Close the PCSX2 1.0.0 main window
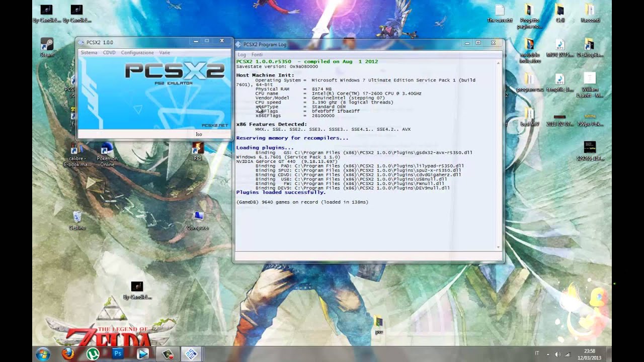Screen dimensions: 644x362 [x=222, y=41]
